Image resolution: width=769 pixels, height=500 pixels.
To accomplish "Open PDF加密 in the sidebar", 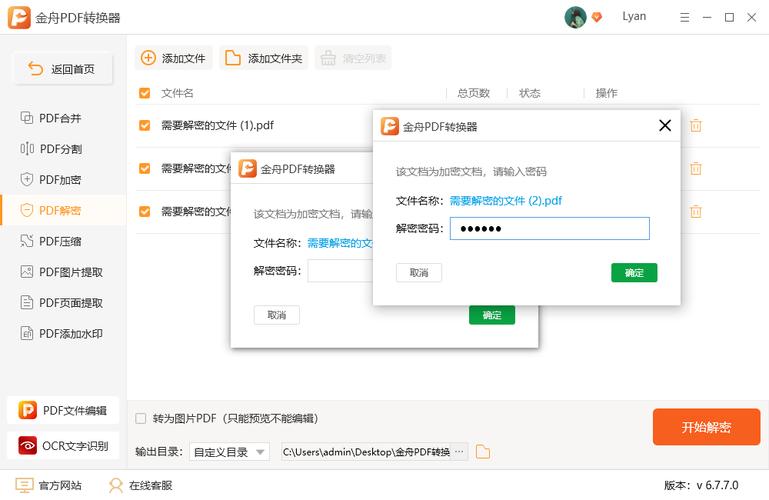I will [51, 179].
